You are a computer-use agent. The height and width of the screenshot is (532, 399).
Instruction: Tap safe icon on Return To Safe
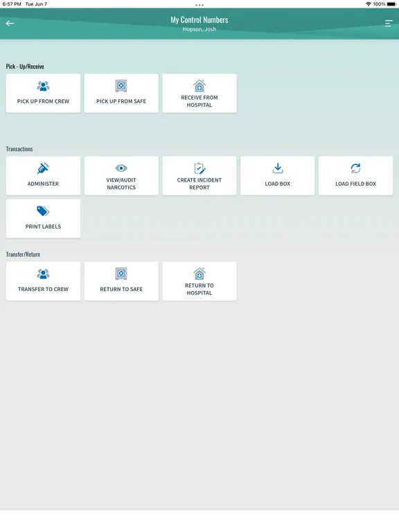tap(121, 274)
